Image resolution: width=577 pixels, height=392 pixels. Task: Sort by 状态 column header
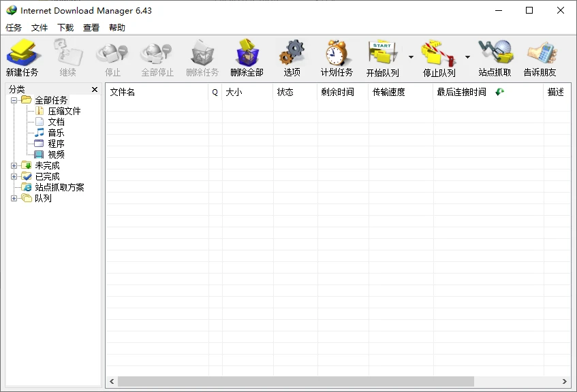click(x=295, y=92)
